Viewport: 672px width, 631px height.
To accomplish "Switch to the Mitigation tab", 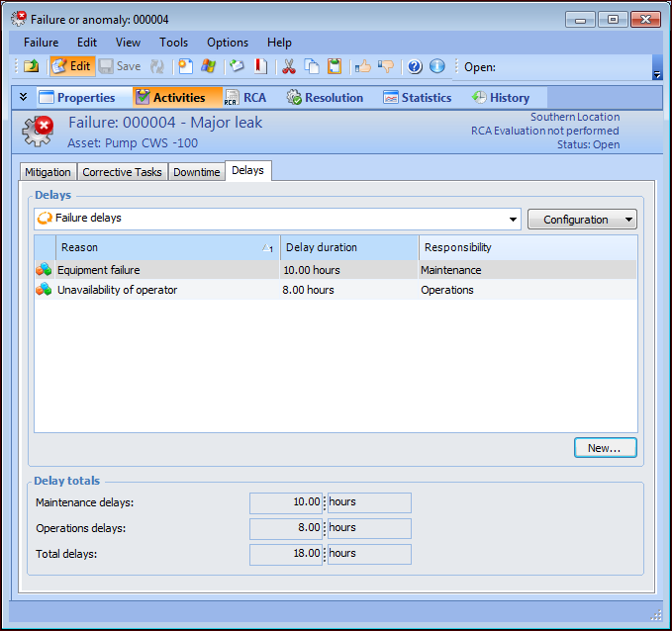I will (x=48, y=171).
